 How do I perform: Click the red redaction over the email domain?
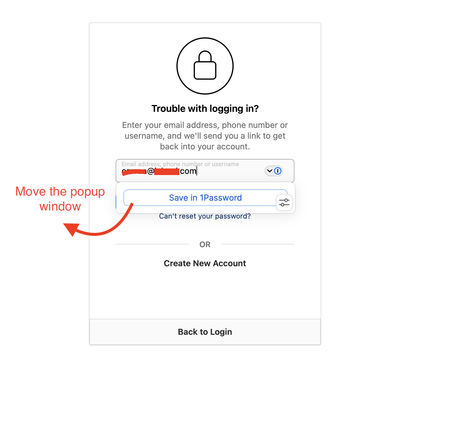click(x=167, y=171)
